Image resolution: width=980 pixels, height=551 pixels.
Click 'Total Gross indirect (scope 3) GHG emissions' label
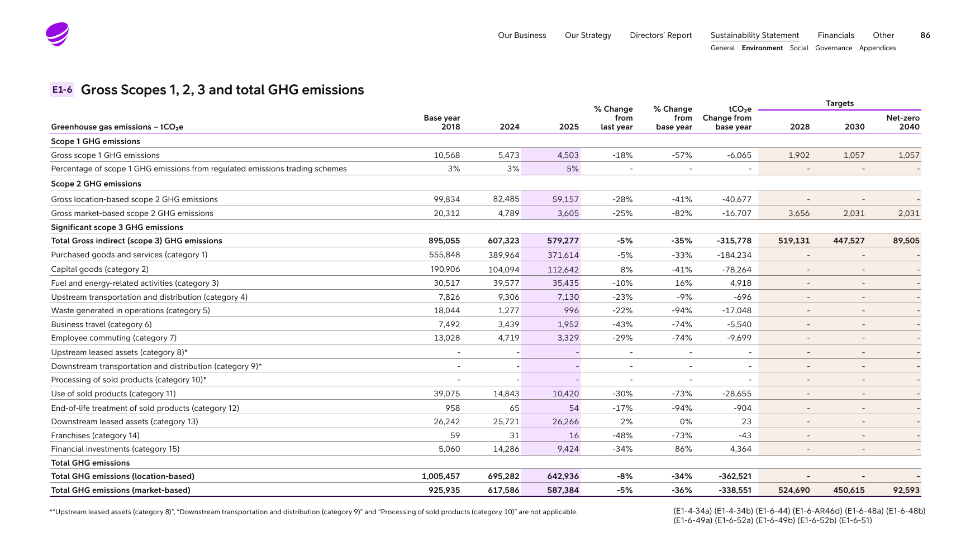click(136, 241)
